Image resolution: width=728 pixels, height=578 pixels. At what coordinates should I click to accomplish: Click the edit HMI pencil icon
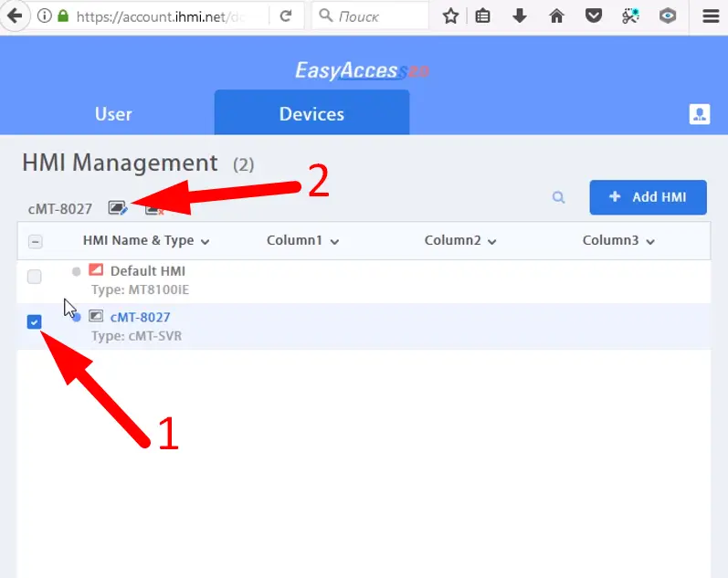(x=118, y=208)
